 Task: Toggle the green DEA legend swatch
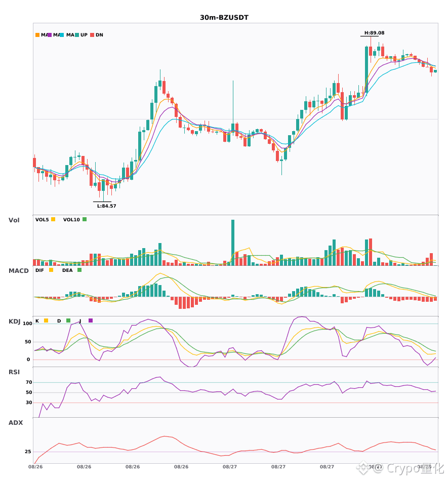79,270
